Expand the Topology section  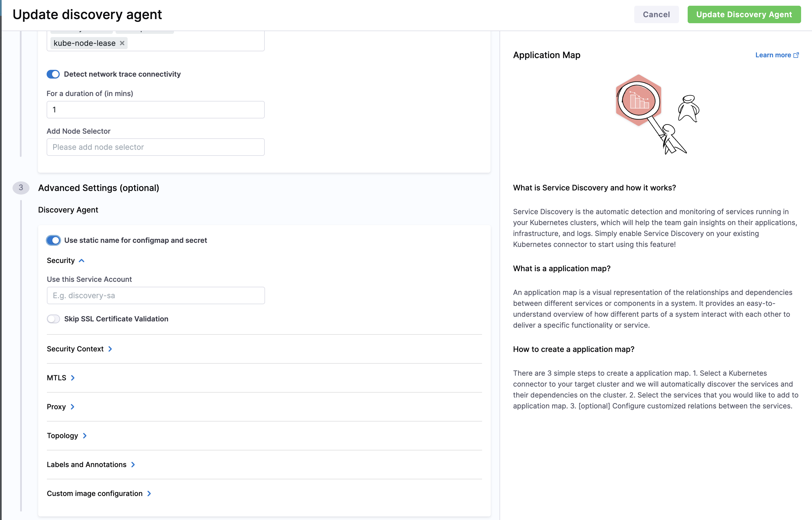(85, 436)
